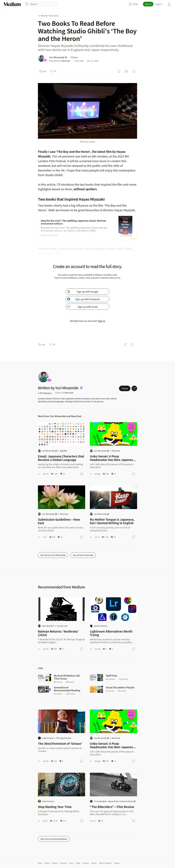Open the responses comment icon at top

pyautogui.click(x=52, y=71)
